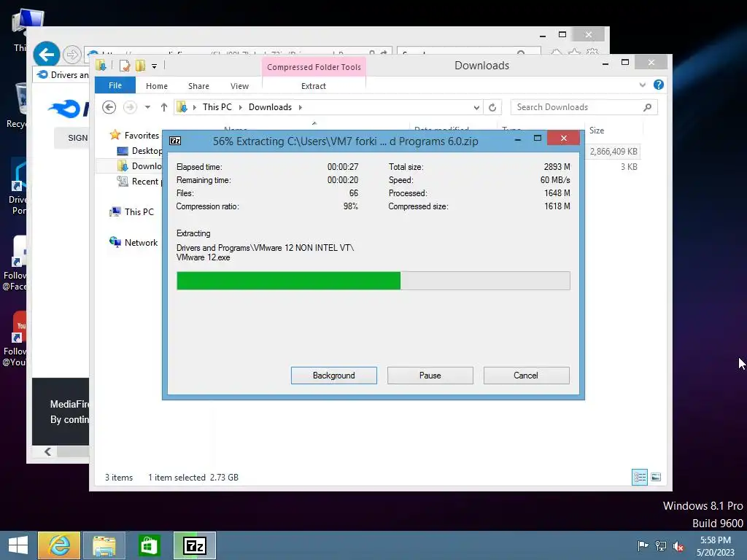Go forward in File Explorer
747x560 pixels.
click(130, 107)
